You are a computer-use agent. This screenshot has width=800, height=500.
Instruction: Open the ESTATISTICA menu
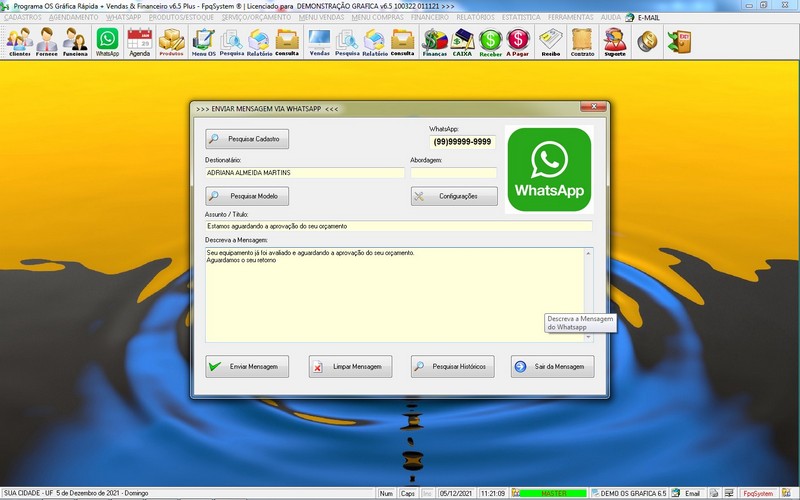click(x=521, y=17)
